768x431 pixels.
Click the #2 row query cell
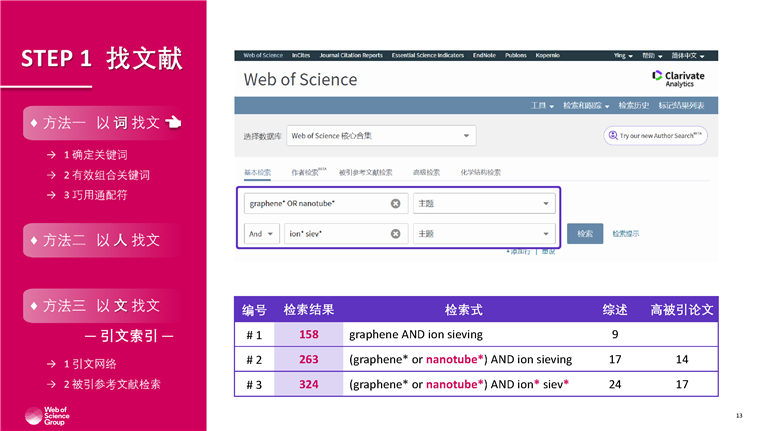[460, 359]
